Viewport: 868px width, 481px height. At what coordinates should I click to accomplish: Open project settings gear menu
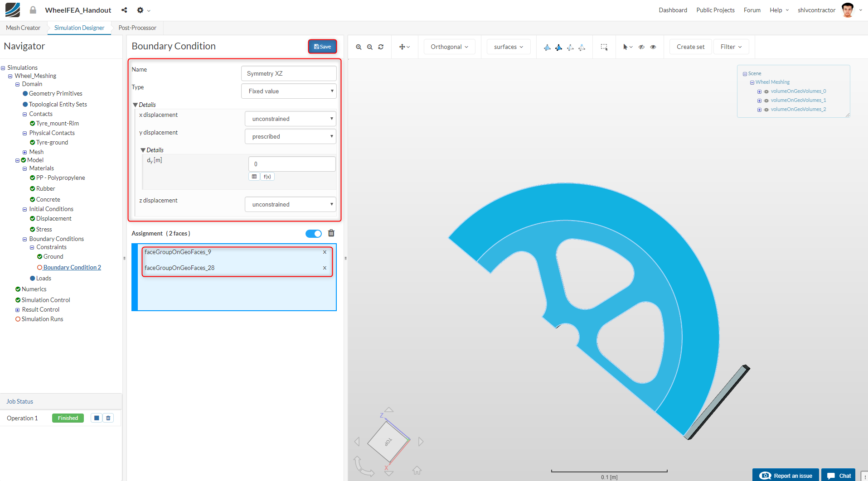tap(143, 10)
